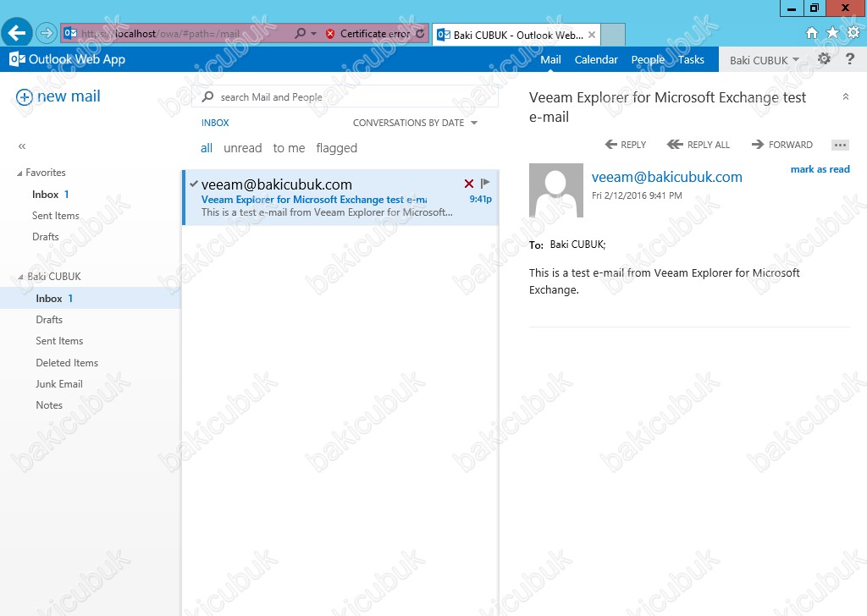
Task: Open address bar search dropdown arrow
Action: (x=313, y=34)
